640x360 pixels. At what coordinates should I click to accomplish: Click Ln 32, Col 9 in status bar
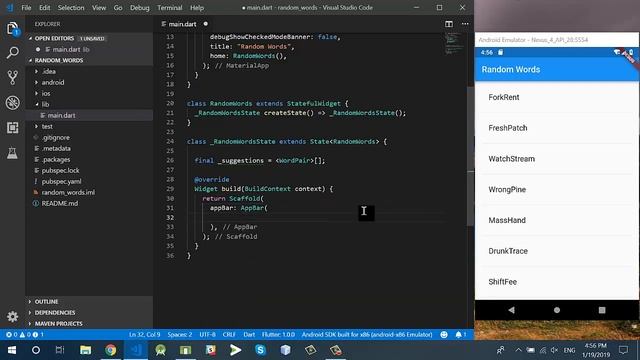point(144,334)
